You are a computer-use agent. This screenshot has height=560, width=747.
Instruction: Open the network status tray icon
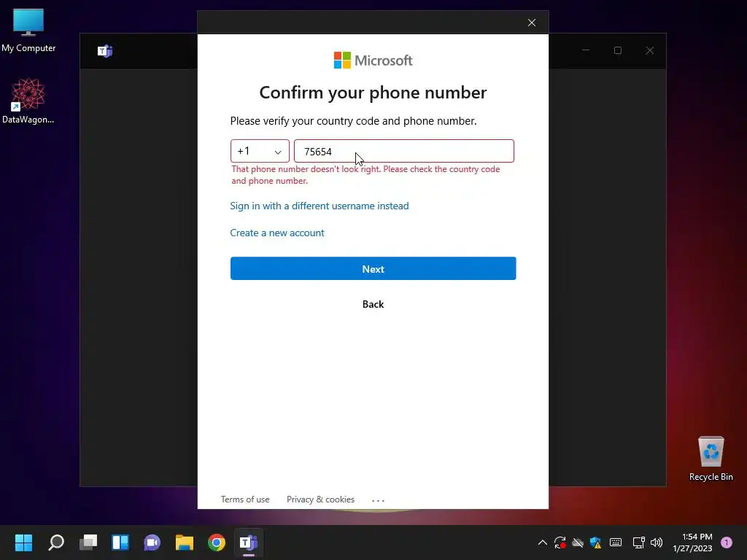click(x=638, y=542)
